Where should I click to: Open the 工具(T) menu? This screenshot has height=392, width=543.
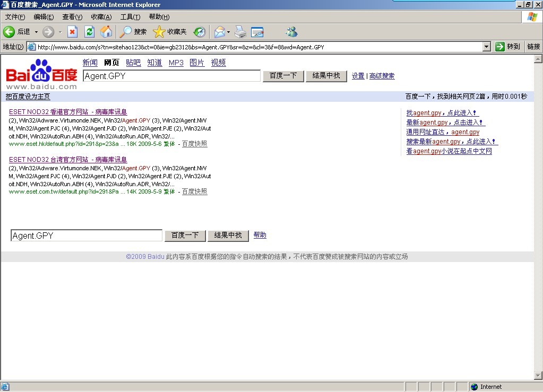click(x=130, y=17)
